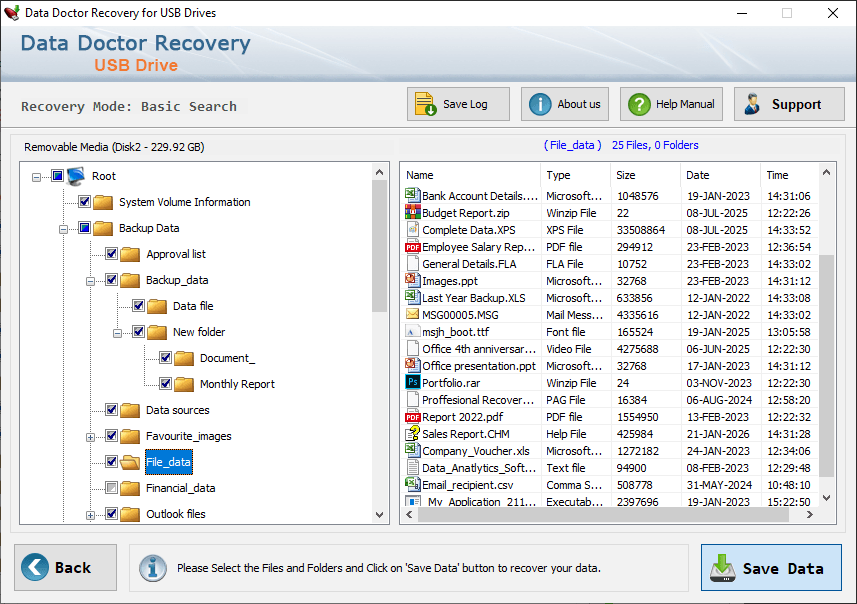
Task: Click the PowerPoint icon of Images.ppt
Action: [x=412, y=280]
